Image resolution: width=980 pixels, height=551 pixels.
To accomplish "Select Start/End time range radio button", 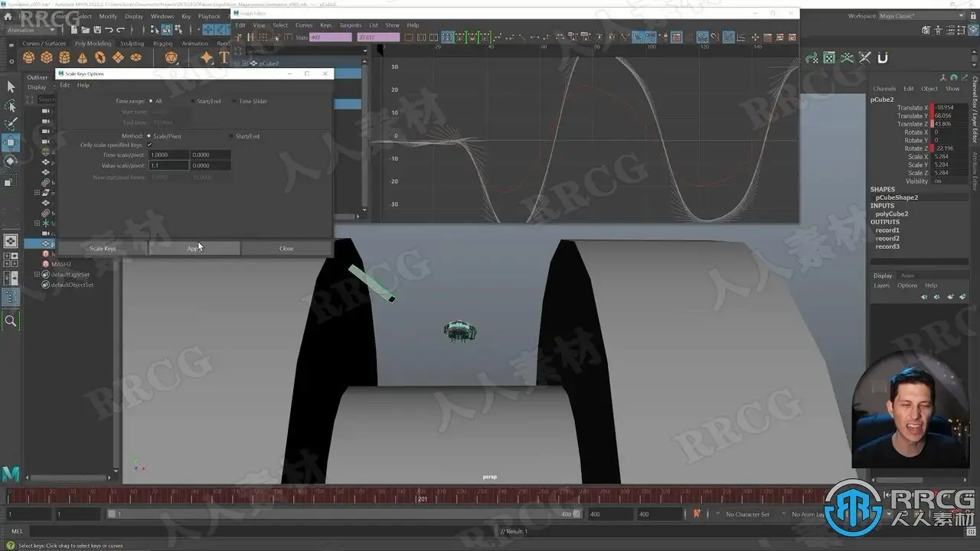I will point(192,101).
